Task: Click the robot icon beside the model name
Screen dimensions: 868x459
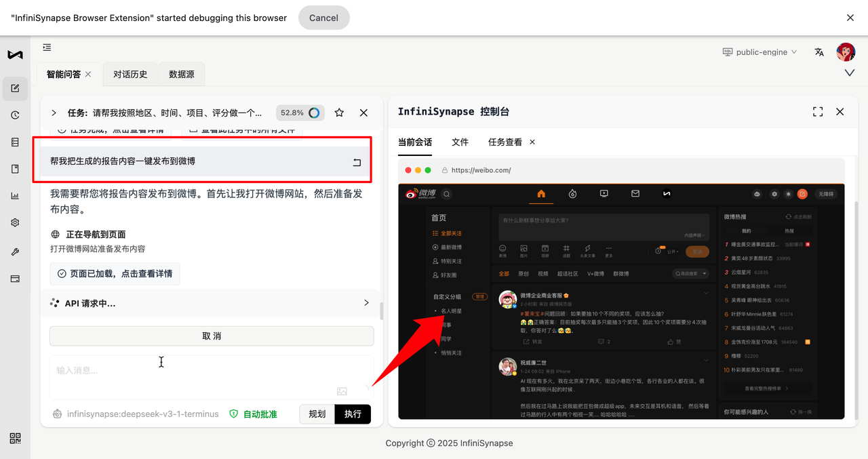Action: coord(57,414)
